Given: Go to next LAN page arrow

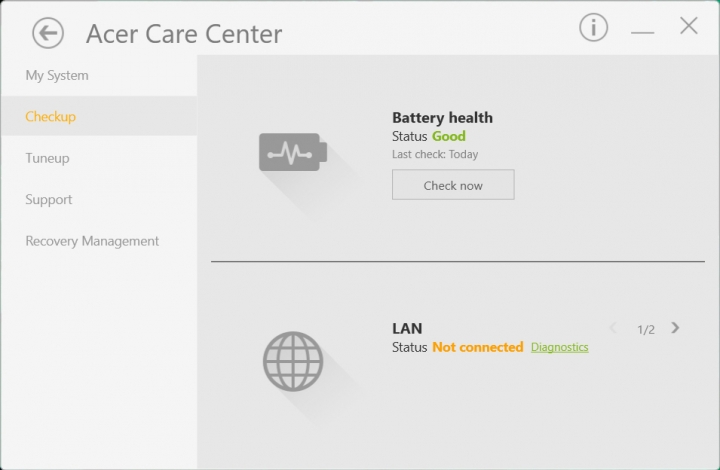Looking at the screenshot, I should point(676,328).
